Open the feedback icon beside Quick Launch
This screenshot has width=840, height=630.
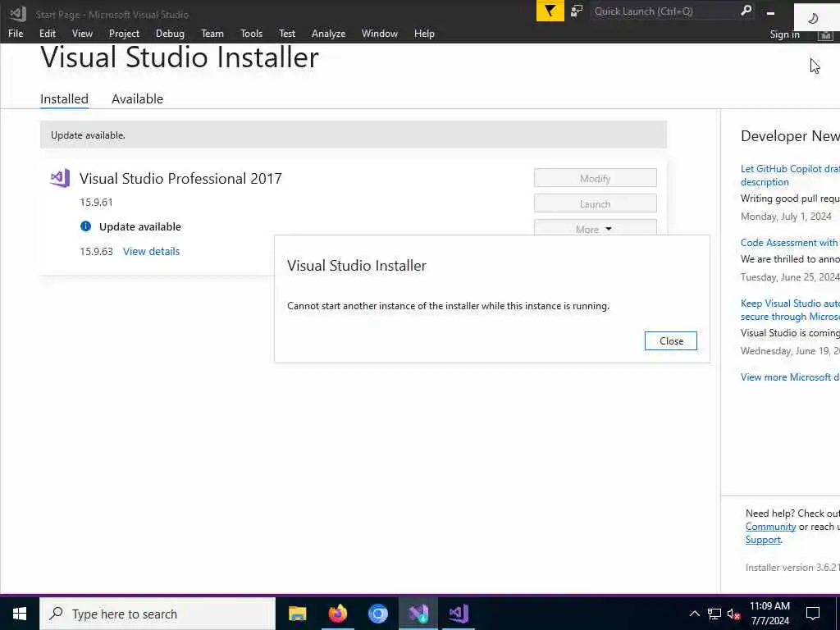(577, 11)
